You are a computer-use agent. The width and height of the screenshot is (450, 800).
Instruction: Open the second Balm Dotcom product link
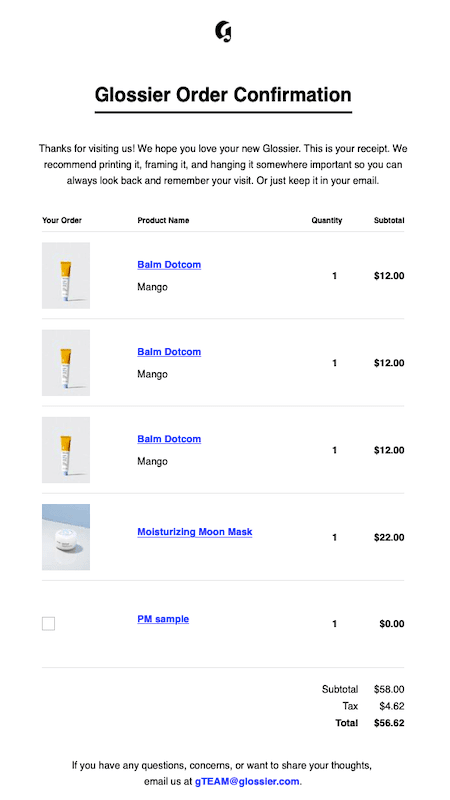pos(169,352)
